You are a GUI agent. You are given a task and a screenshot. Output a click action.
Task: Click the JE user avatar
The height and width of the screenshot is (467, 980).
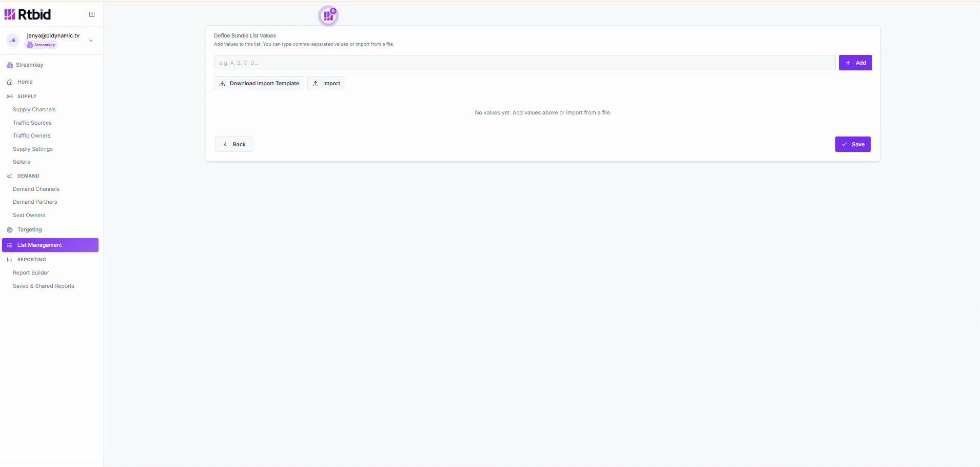13,41
